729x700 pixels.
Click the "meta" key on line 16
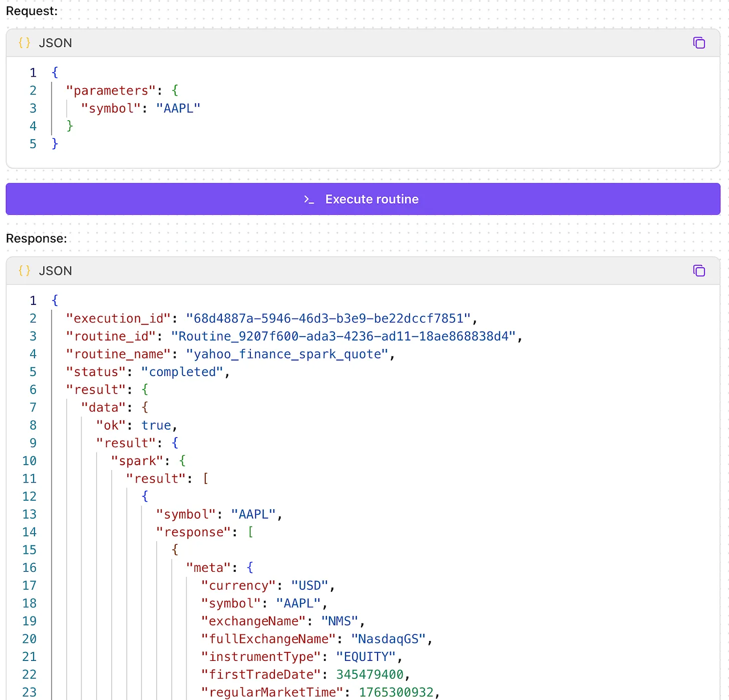point(208,567)
